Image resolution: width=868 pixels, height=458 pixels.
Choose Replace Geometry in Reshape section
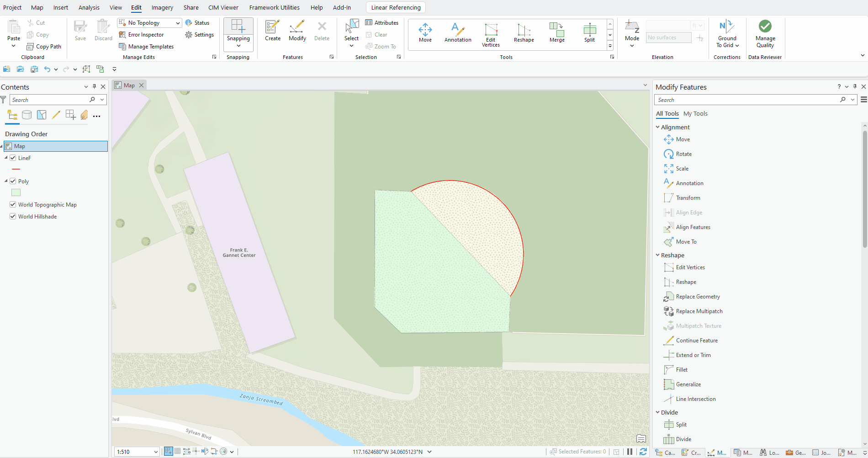(697, 296)
